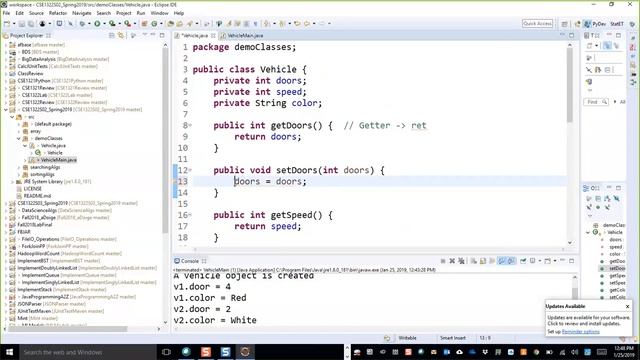This screenshot has height=360, width=640.
Task: Open the Navigate menu
Action: tap(82, 13)
